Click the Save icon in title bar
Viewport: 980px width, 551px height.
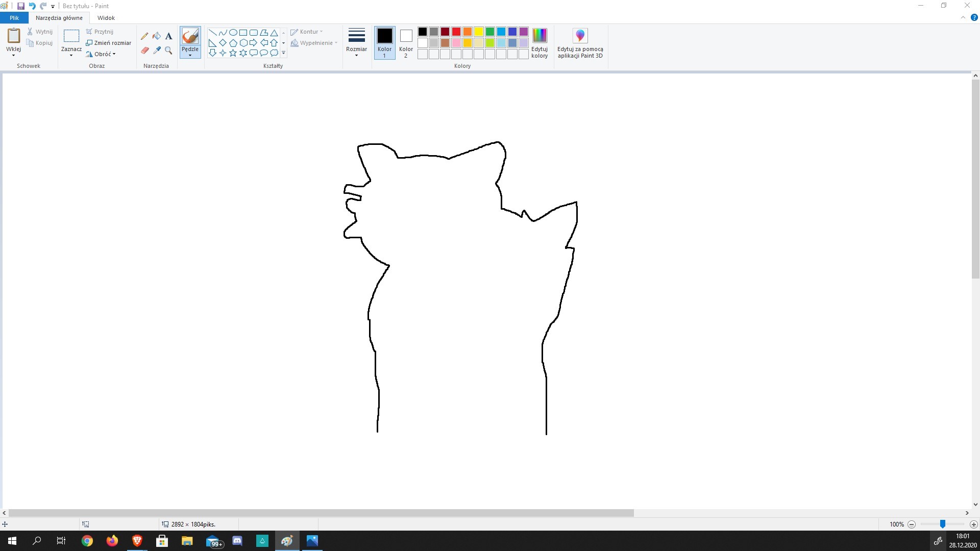pyautogui.click(x=21, y=6)
